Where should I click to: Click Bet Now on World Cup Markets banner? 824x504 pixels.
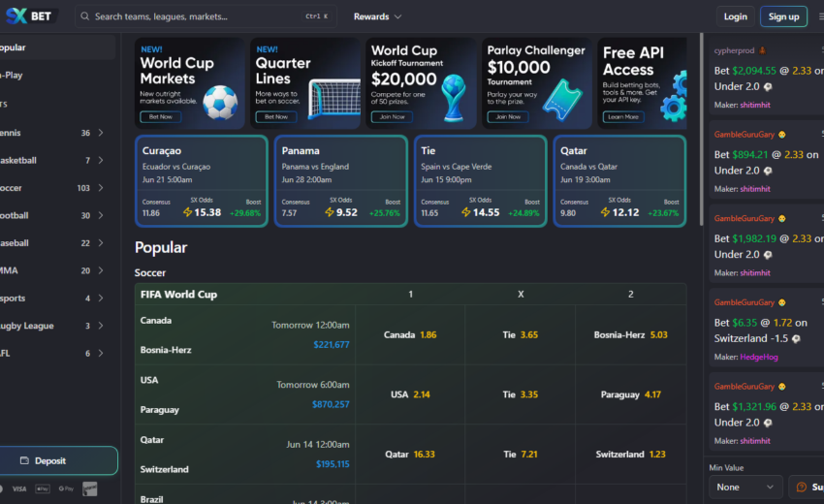click(x=160, y=116)
